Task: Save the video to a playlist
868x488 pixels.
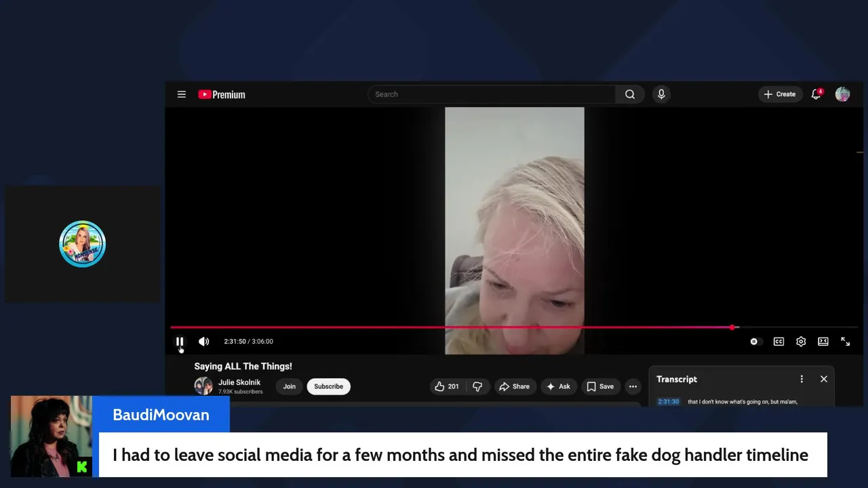Action: [x=600, y=386]
